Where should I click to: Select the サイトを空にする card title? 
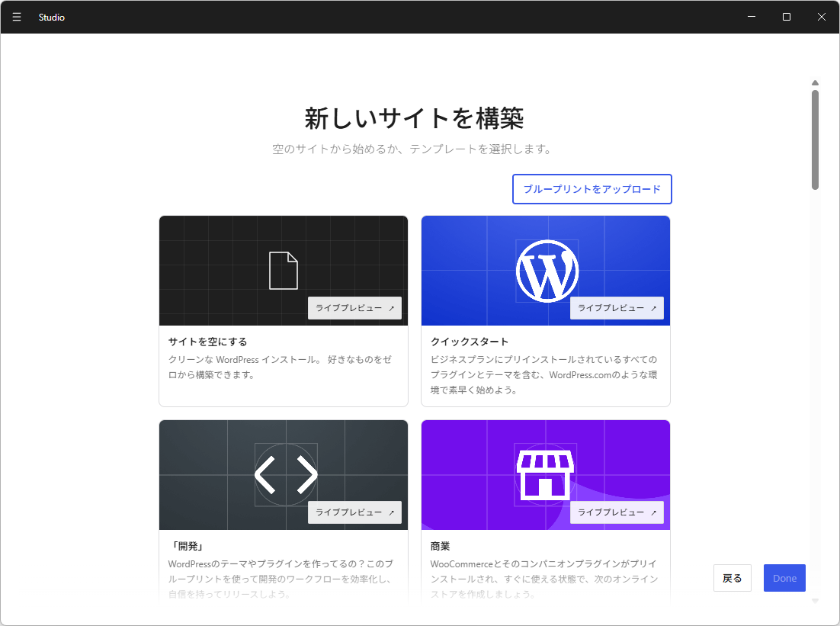208,342
